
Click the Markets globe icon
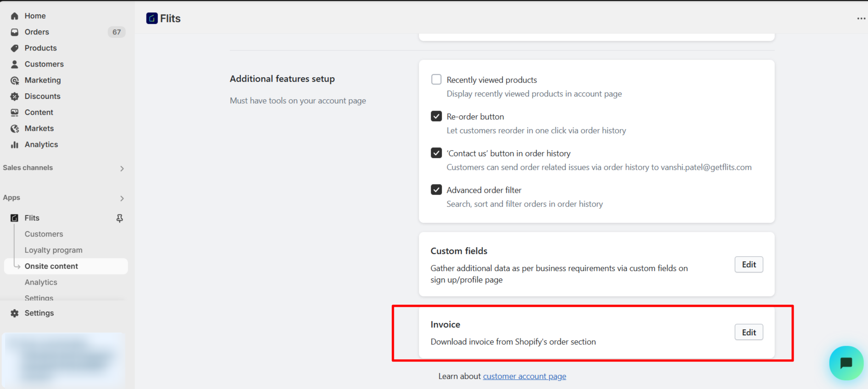pyautogui.click(x=15, y=129)
